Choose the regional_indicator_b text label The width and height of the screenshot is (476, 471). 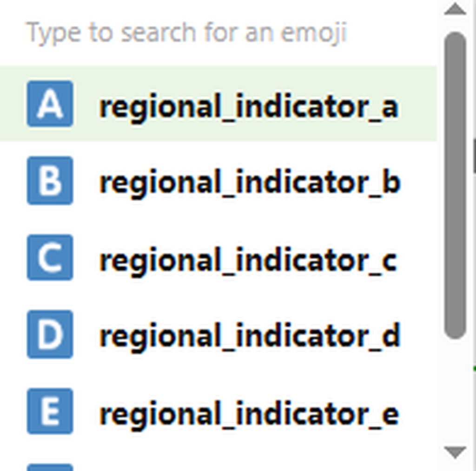[250, 182]
